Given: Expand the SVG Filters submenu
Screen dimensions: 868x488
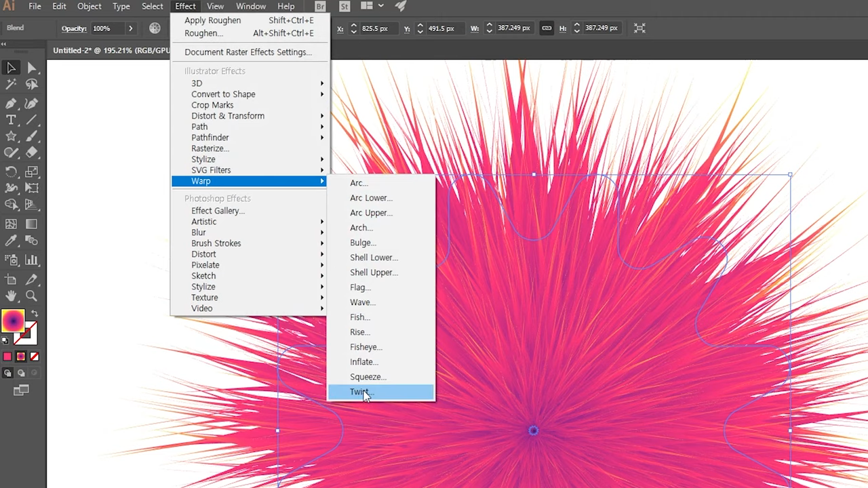Looking at the screenshot, I should coord(250,170).
